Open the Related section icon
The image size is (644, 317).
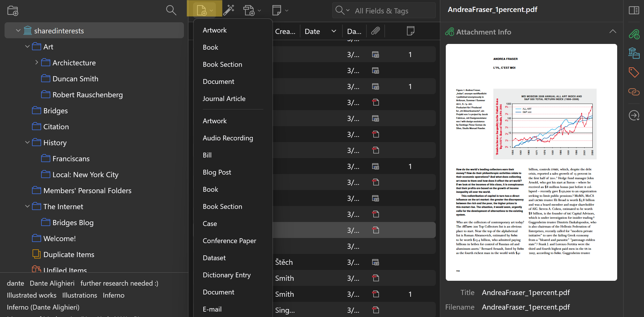point(634,92)
